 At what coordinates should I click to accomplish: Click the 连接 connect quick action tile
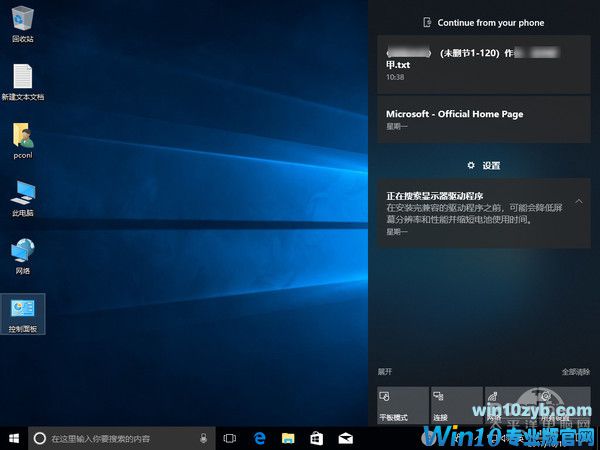coord(457,406)
